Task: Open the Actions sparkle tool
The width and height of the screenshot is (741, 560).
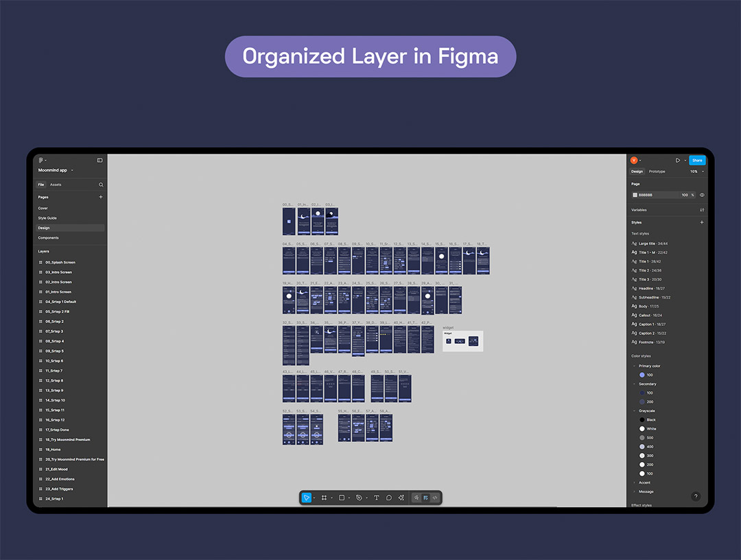Action: [x=401, y=498]
